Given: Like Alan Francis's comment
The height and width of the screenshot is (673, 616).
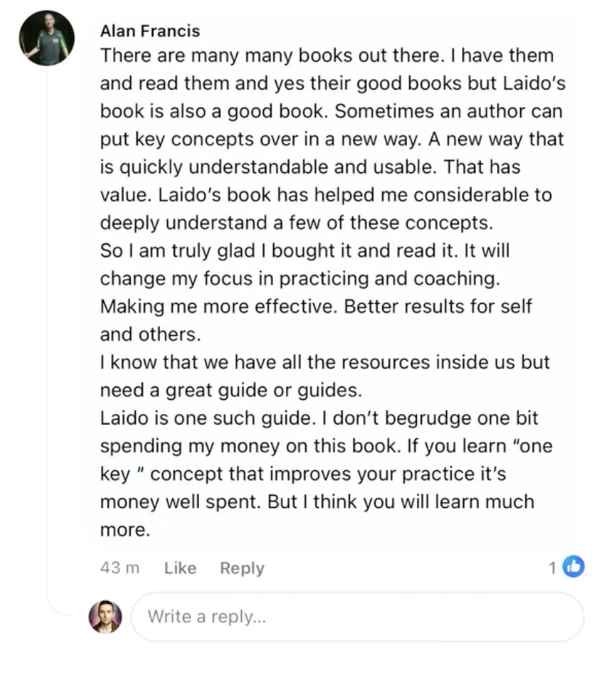Looking at the screenshot, I should [180, 568].
